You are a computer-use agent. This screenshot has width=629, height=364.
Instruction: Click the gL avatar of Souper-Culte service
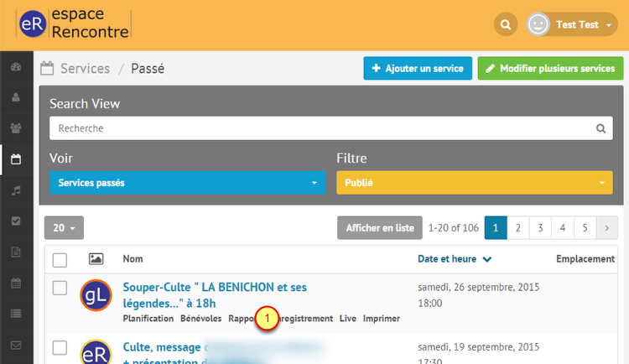click(96, 295)
